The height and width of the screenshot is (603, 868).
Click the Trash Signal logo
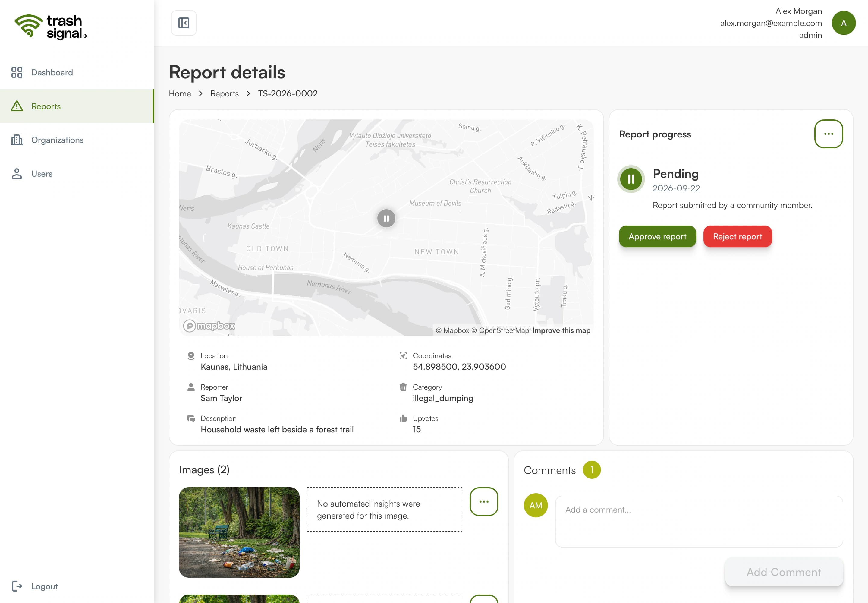coord(51,27)
